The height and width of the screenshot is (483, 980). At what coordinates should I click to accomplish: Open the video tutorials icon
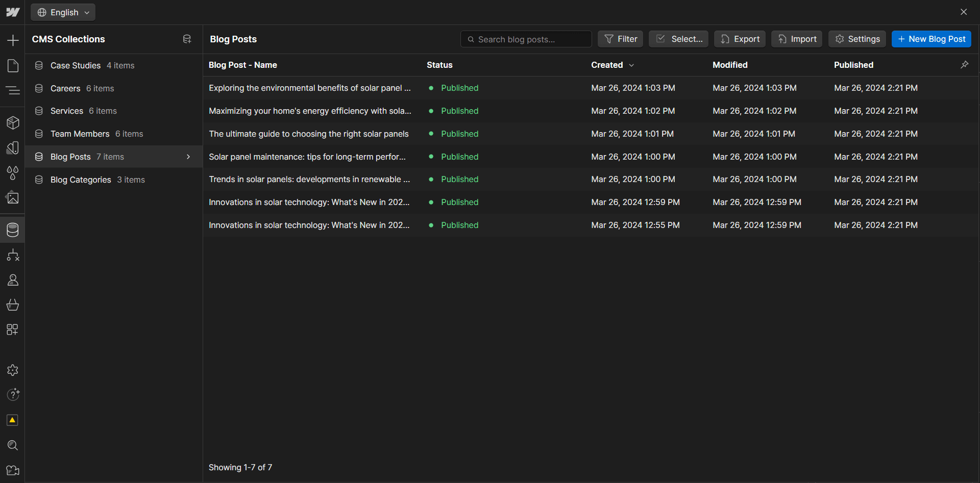click(13, 470)
